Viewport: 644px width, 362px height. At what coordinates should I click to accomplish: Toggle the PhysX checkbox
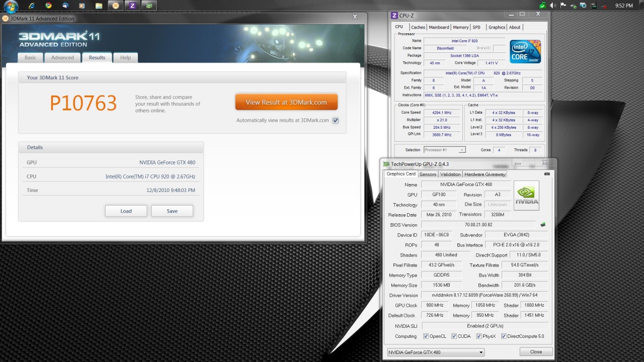coord(479,336)
